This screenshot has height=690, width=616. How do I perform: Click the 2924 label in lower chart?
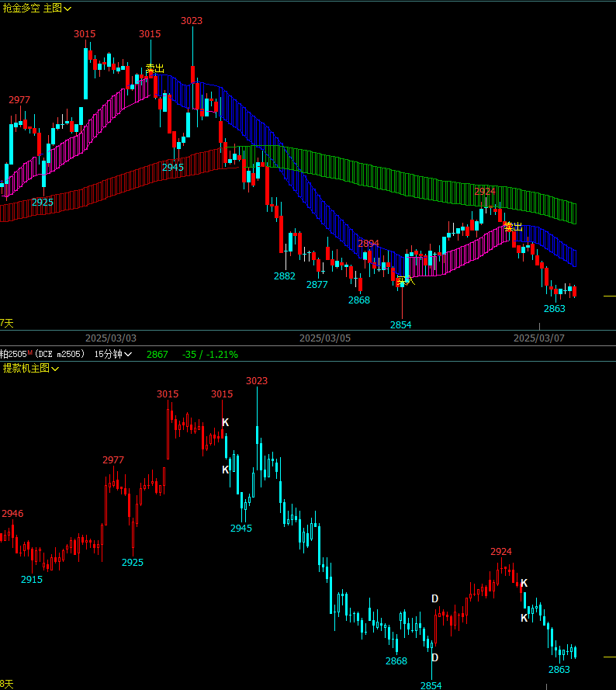click(501, 551)
